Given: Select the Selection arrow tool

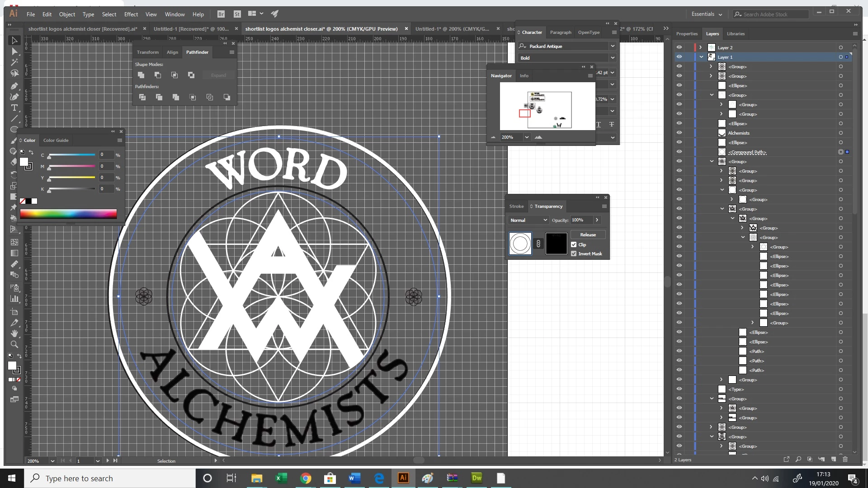Looking at the screenshot, I should tap(14, 40).
